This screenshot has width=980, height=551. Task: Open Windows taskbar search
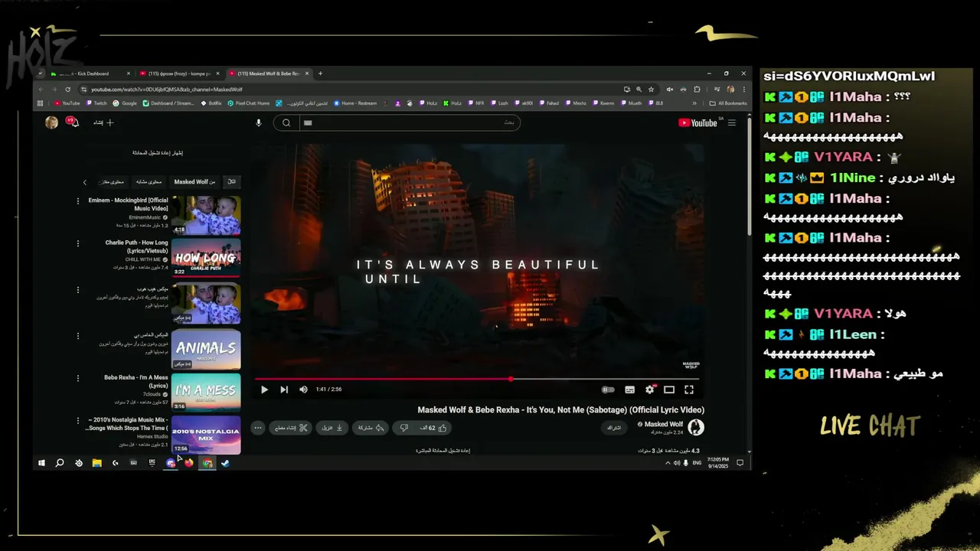point(60,463)
